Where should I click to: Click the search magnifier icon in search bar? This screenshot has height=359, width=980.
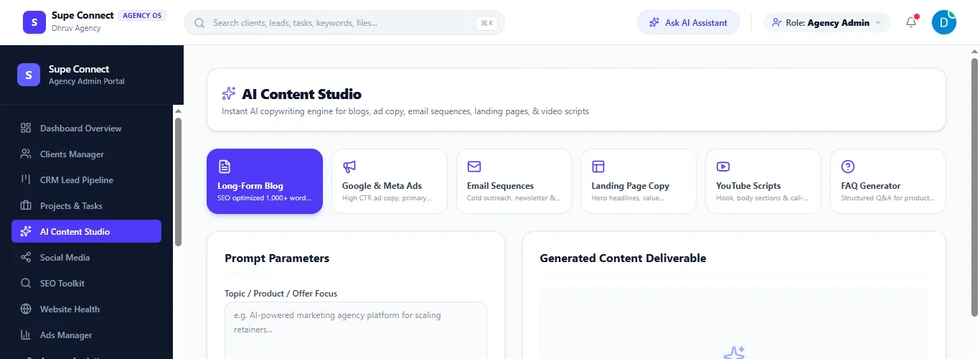[x=200, y=23]
